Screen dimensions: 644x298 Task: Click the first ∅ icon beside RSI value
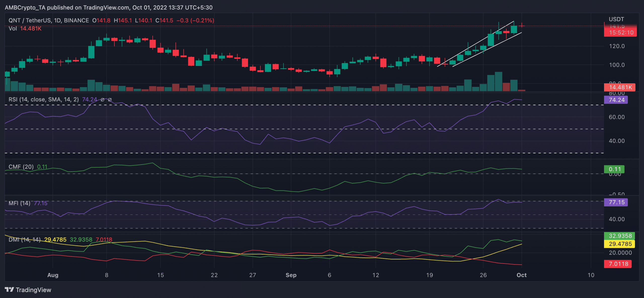click(103, 99)
